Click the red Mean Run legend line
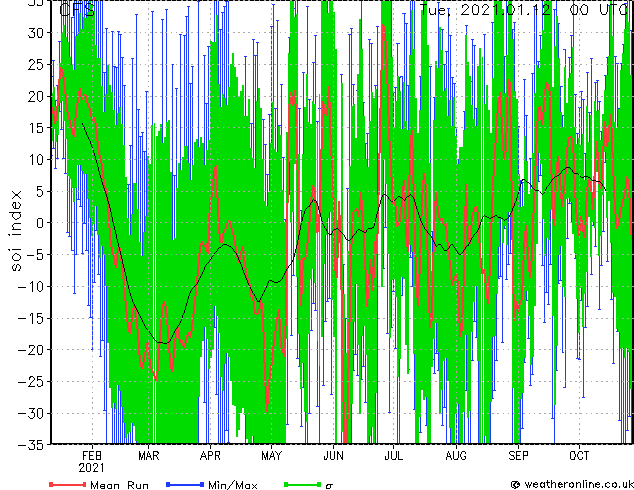 pyautogui.click(x=68, y=484)
